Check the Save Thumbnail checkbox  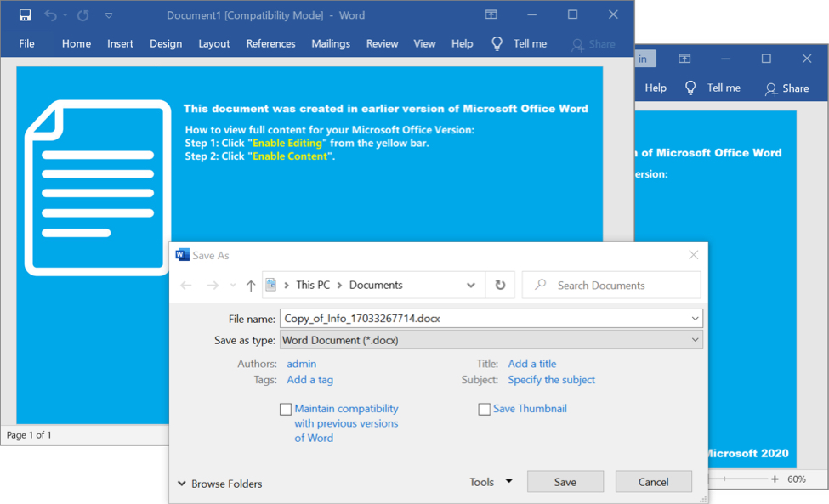tap(485, 409)
